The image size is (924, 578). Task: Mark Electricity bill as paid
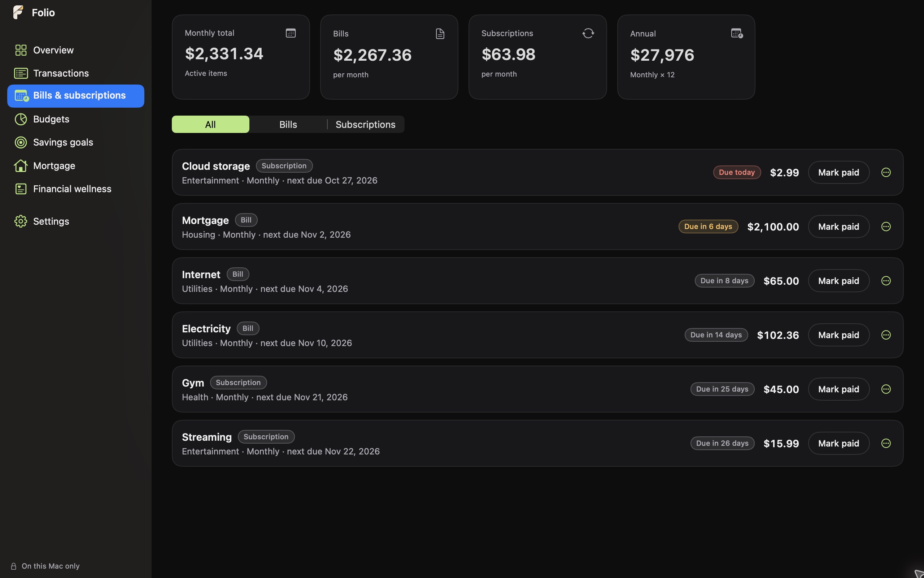coord(838,335)
